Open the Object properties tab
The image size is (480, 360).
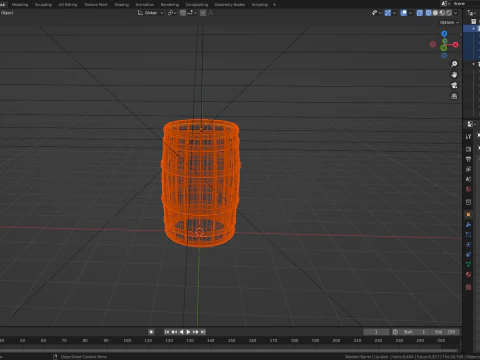tap(468, 215)
